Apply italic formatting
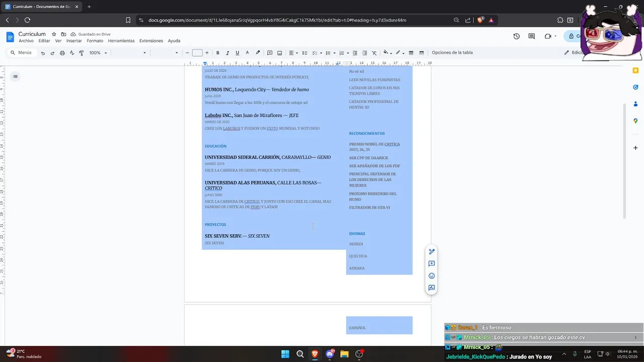 tap(227, 53)
